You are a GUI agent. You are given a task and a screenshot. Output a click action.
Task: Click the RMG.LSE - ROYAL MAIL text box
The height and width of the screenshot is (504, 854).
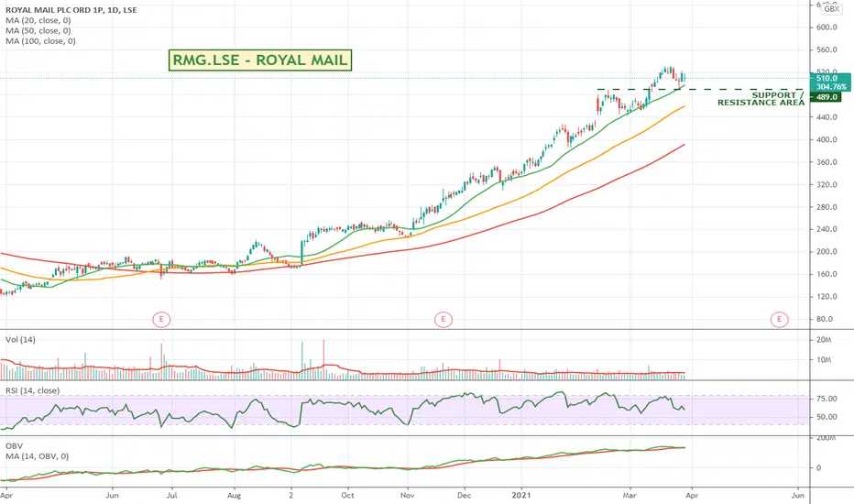[260, 60]
